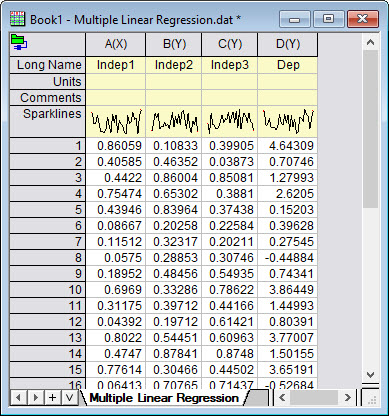Click cell with value 0.4422
389x416 pixels.
click(116, 178)
